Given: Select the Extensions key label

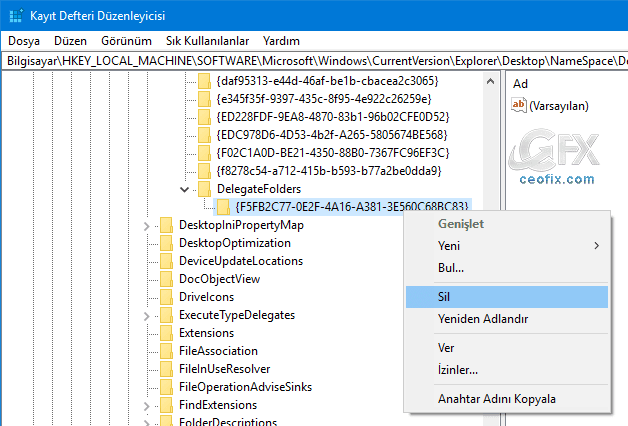Looking at the screenshot, I should 206,333.
